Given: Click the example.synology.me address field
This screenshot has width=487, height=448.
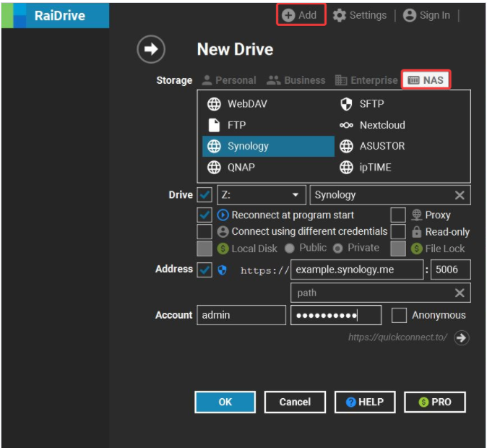Looking at the screenshot, I should pos(357,270).
